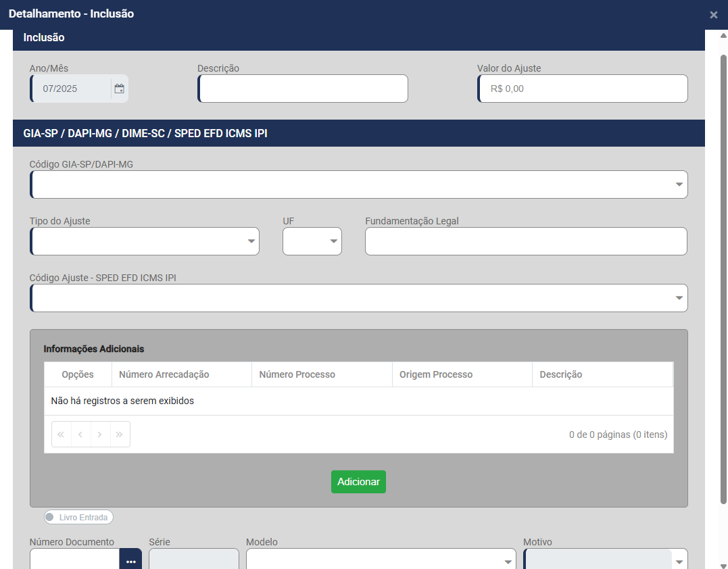
Task: Go to first page of Informações Adicionais
Action: coord(61,435)
